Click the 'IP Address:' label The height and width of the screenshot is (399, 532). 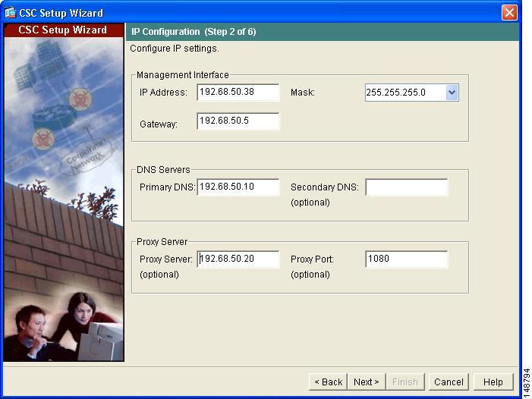pos(163,93)
